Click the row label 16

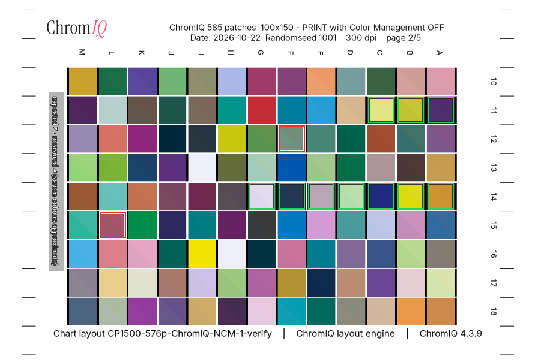pyautogui.click(x=493, y=254)
